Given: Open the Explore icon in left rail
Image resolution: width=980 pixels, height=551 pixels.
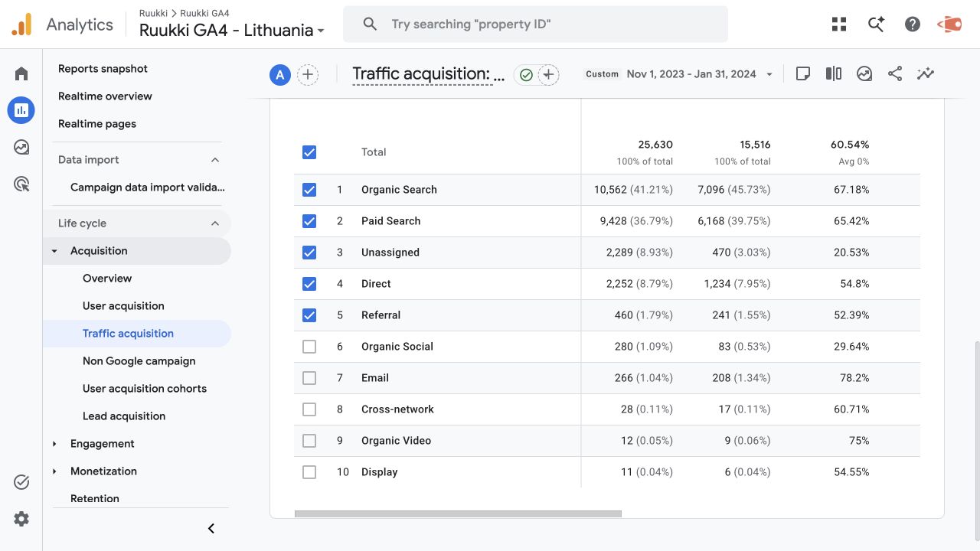Looking at the screenshot, I should click(x=21, y=147).
